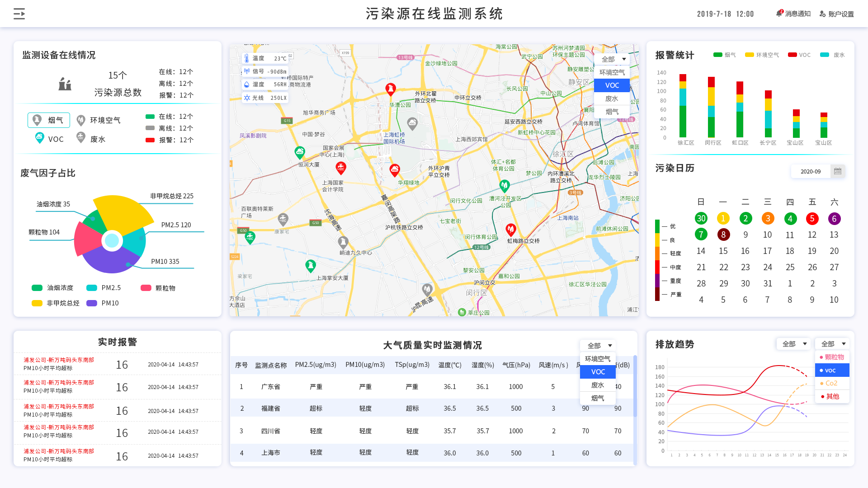
Task: Expand the map 全部 filter dropdown
Action: click(612, 59)
